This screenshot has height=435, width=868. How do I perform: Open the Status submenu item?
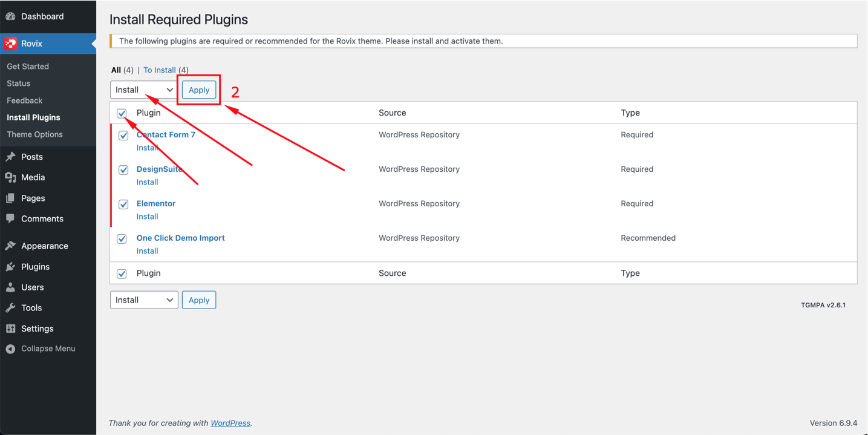(x=19, y=83)
